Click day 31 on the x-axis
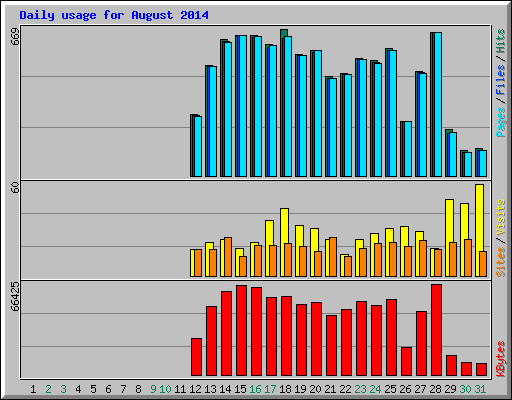Image resolution: width=512 pixels, height=400 pixels. point(480,389)
